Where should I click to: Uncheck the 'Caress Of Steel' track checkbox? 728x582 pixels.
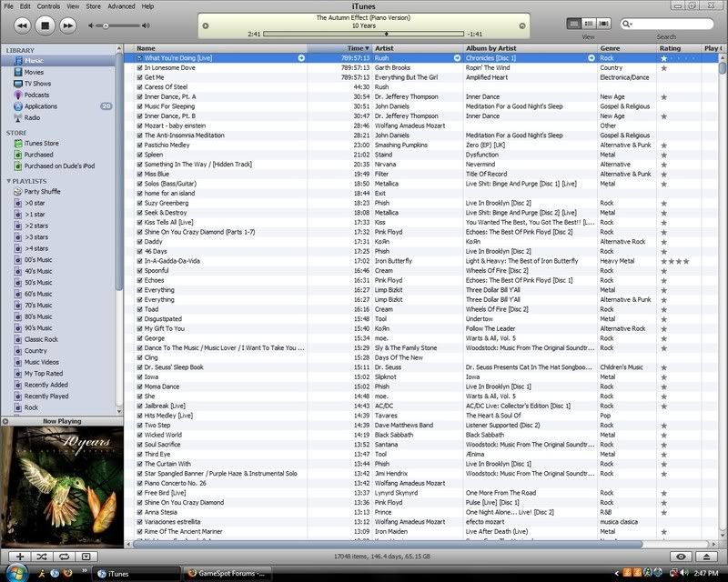(140, 86)
